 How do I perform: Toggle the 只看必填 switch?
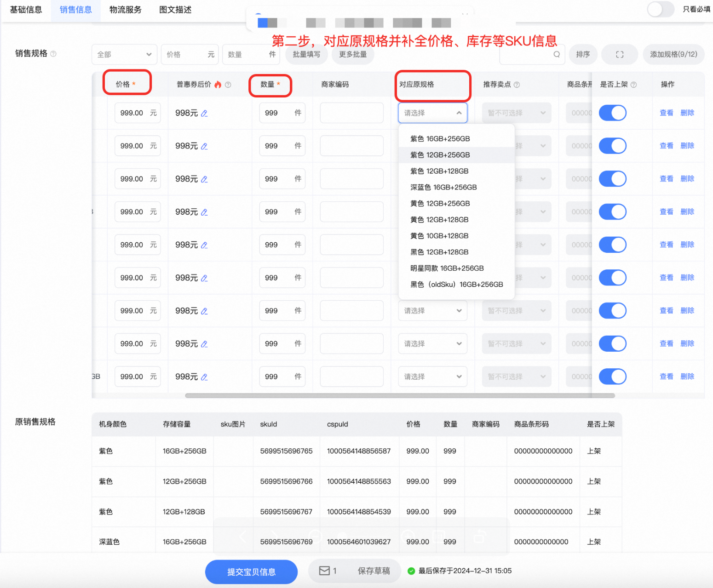click(x=661, y=9)
